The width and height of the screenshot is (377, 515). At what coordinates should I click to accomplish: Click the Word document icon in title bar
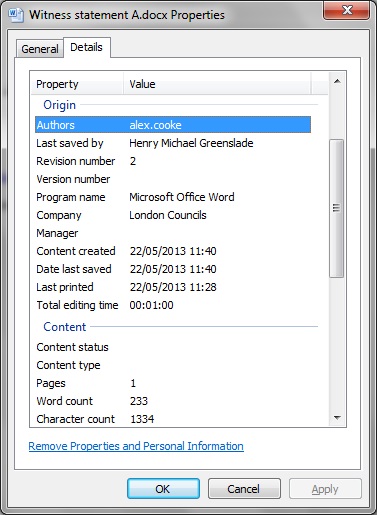click(x=15, y=15)
